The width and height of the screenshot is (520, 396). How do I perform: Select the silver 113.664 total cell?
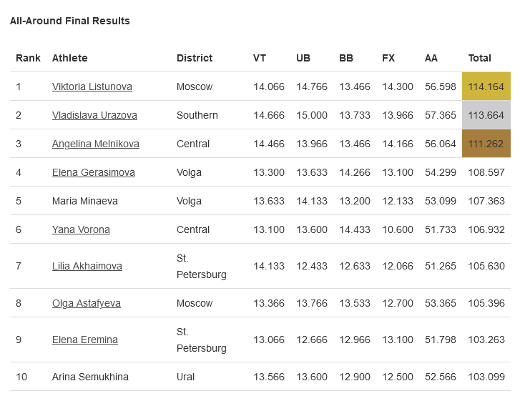[x=486, y=115]
